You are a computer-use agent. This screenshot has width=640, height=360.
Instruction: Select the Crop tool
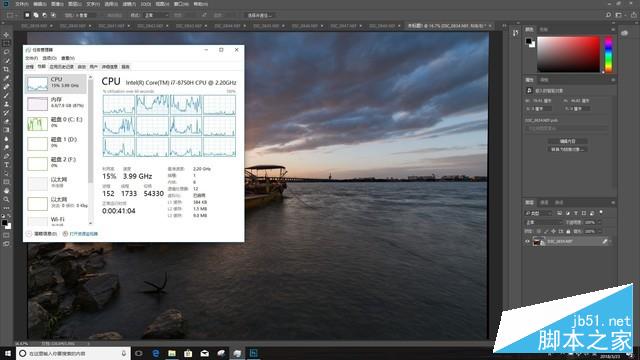[6, 69]
